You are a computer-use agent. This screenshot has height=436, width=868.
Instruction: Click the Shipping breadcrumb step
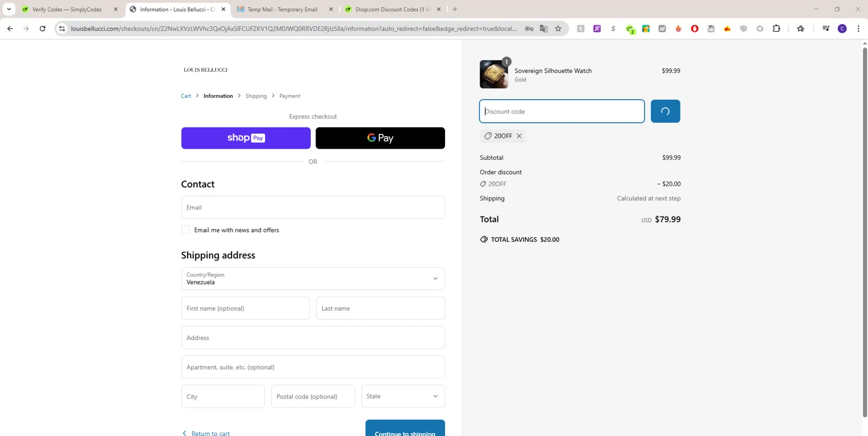(x=256, y=96)
